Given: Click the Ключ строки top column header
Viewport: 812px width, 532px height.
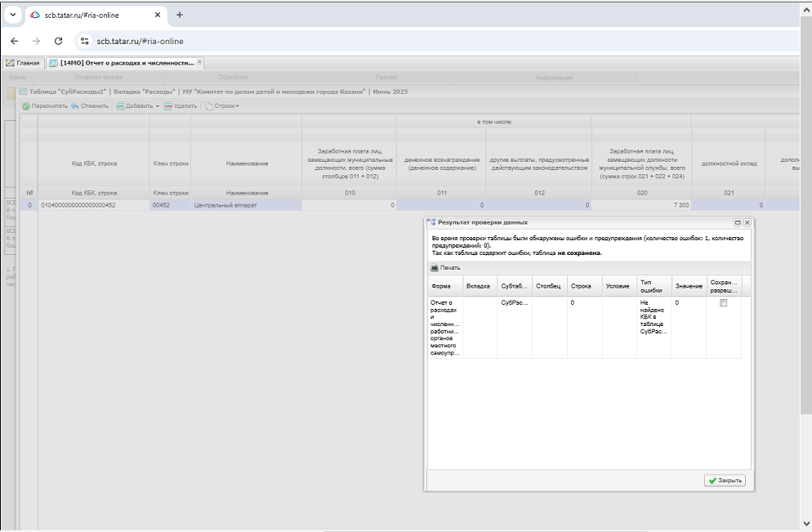Looking at the screenshot, I should pyautogui.click(x=171, y=163).
